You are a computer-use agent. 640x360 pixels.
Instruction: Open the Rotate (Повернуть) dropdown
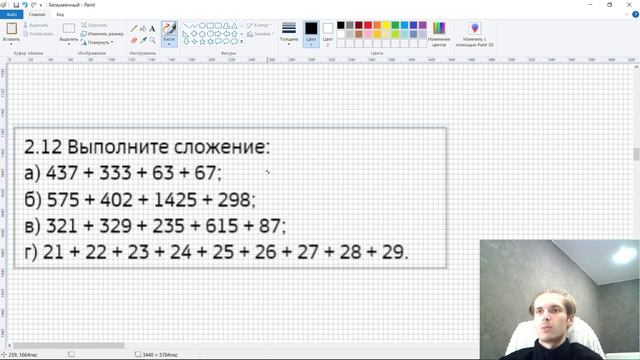tap(97, 42)
